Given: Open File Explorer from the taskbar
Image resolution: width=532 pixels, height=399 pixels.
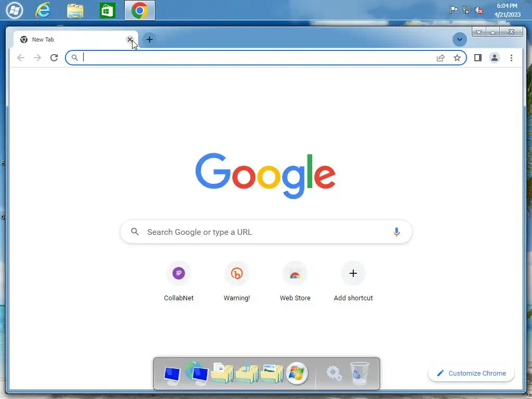Looking at the screenshot, I should tap(75, 10).
